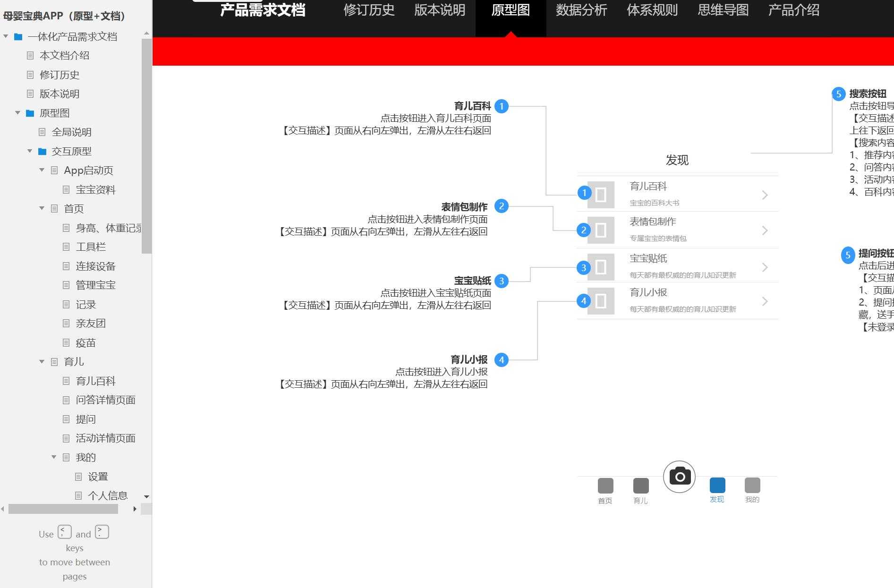Click the 育儿百科 list thumbnail icon
Viewport: 894px width, 588px height.
[601, 194]
